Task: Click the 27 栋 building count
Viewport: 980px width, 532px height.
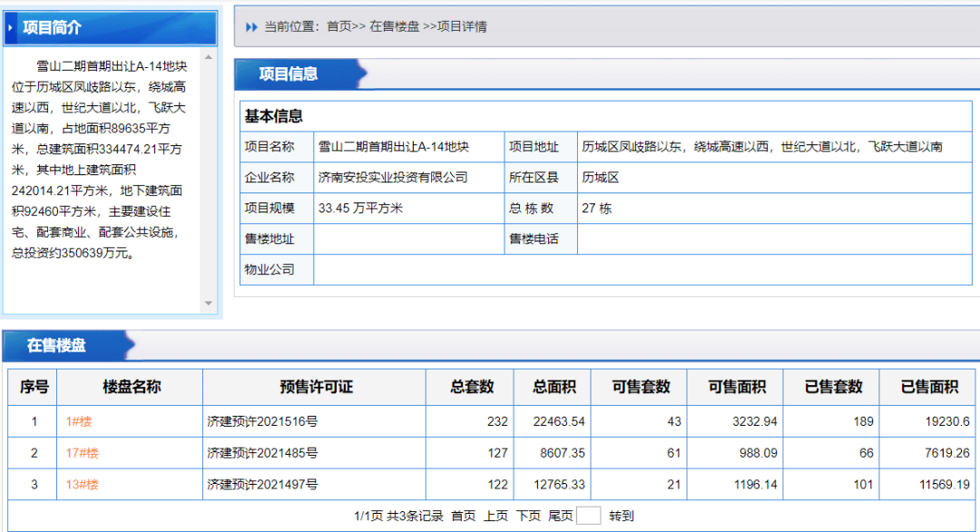Action: coord(596,208)
